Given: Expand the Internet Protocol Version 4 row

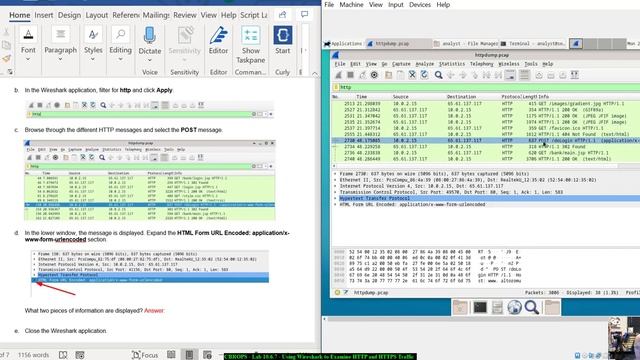Looking at the screenshot, I should point(335,186).
